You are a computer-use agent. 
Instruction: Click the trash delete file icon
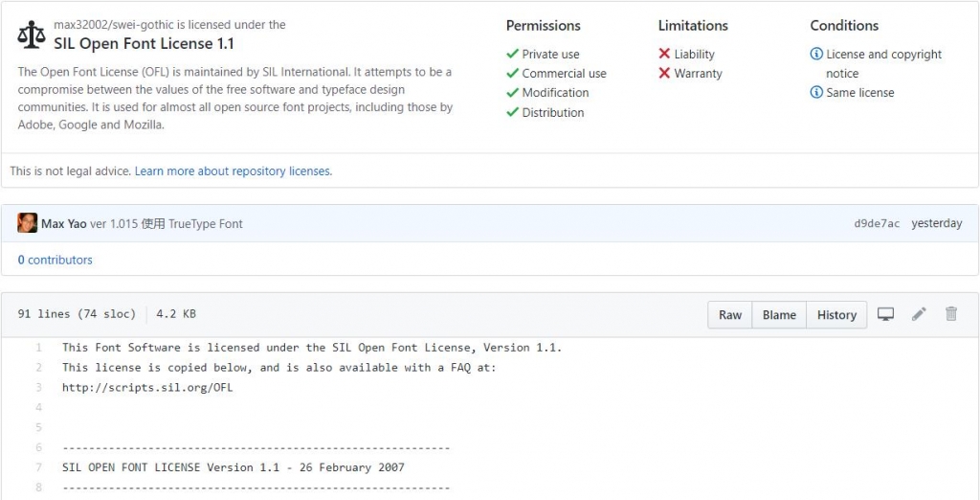[951, 314]
